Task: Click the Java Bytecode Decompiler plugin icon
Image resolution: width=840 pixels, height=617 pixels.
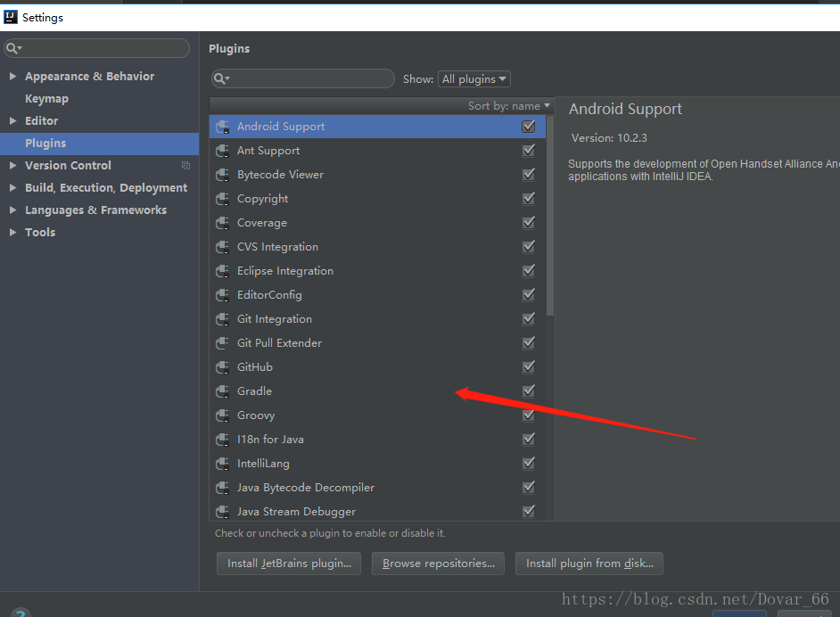Action: point(222,489)
